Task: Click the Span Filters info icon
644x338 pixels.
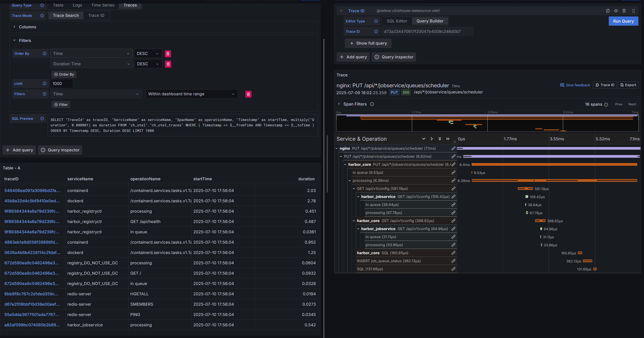Action: pos(372,104)
